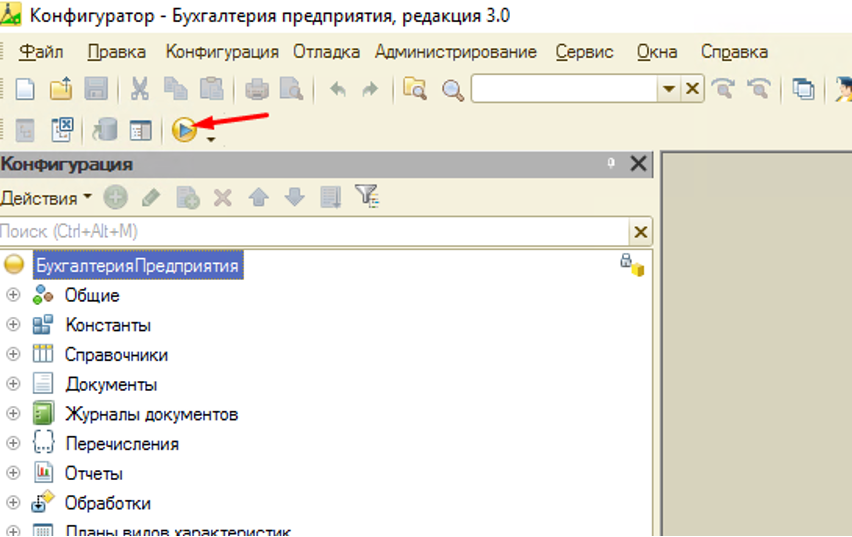Clear the configuration tree search field
The height and width of the screenshot is (537, 852).
pos(641,232)
